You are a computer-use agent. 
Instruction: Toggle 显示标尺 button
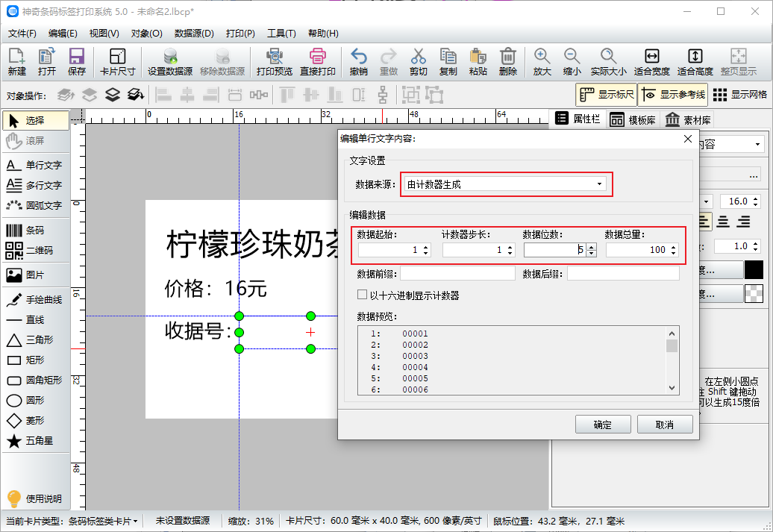point(606,95)
